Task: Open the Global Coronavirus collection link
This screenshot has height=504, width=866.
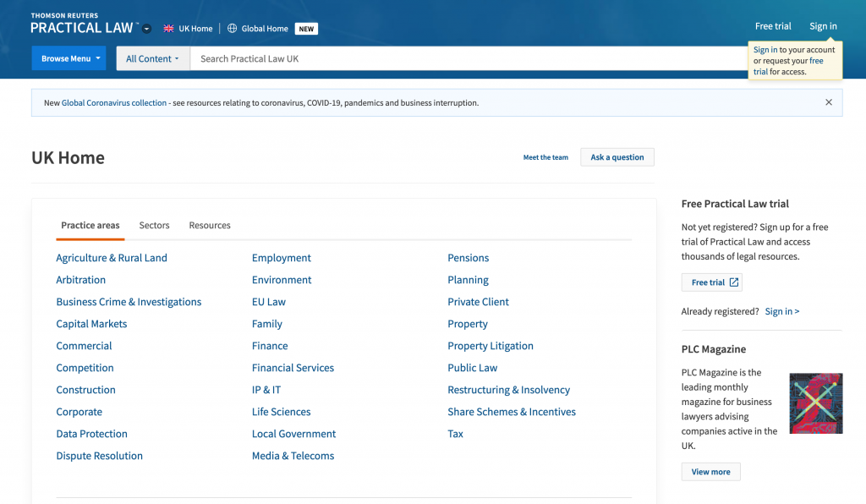Action: [114, 103]
